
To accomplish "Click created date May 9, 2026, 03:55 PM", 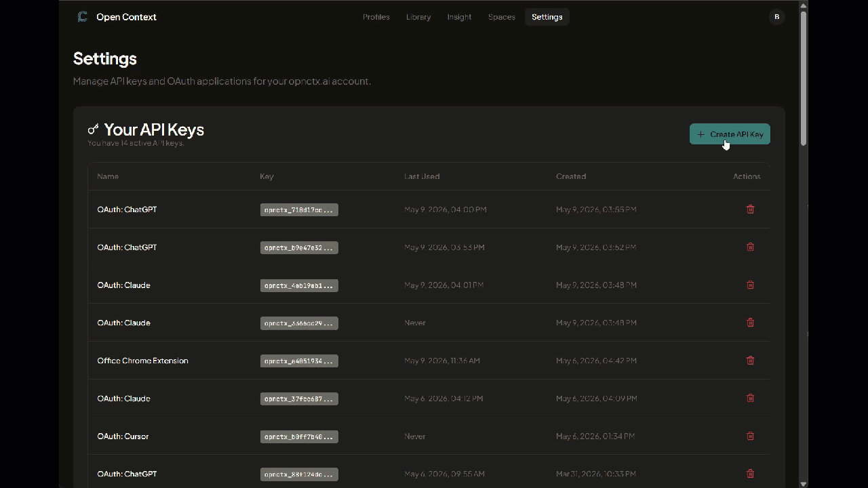I will [596, 209].
